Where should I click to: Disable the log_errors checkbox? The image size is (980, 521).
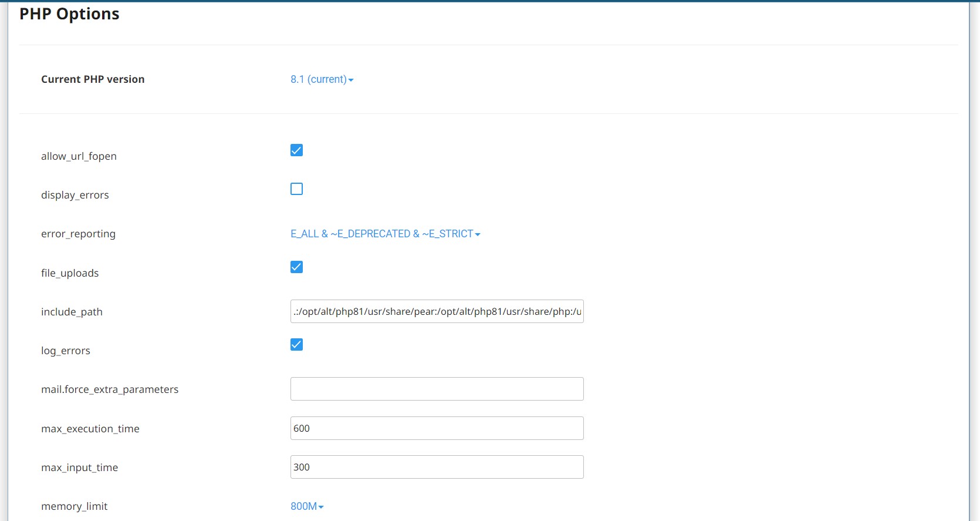pyautogui.click(x=296, y=345)
